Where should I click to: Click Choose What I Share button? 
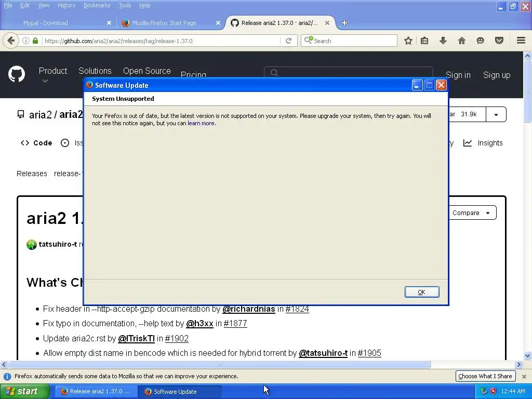point(485,376)
